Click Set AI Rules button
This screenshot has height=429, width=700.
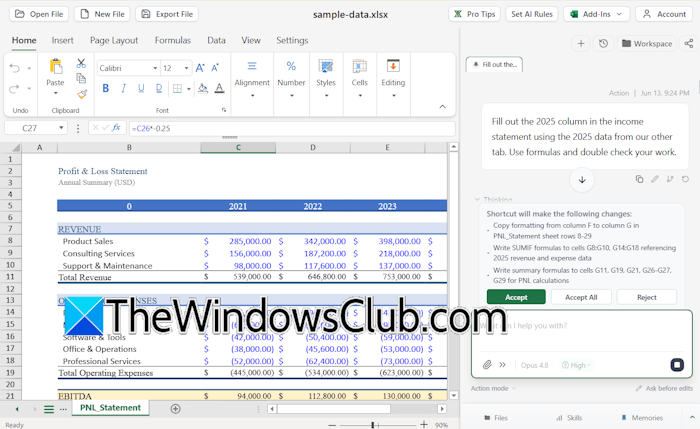pyautogui.click(x=532, y=14)
